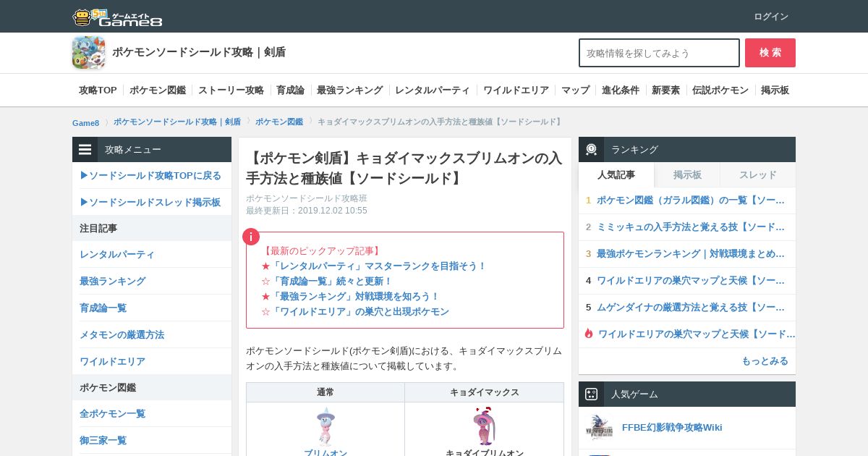This screenshot has width=868, height=456.
Task: Click the Game8 breadcrumb link
Action: pyautogui.click(x=85, y=122)
